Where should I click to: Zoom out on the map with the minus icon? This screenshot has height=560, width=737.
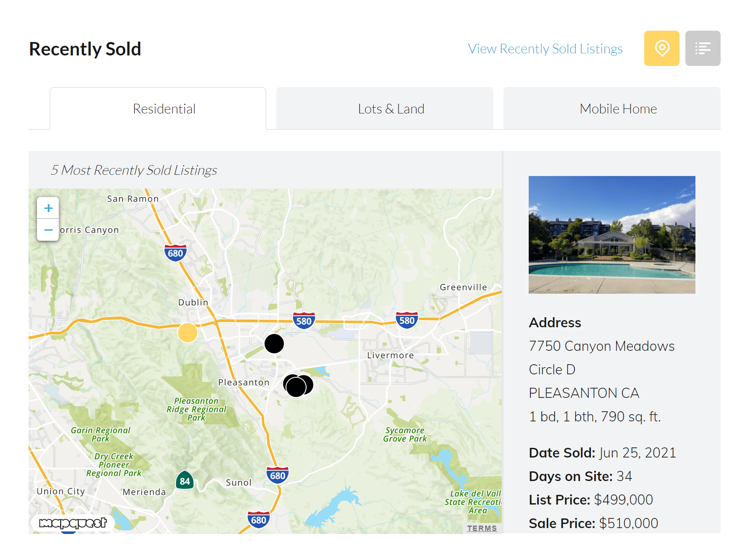pyautogui.click(x=48, y=230)
